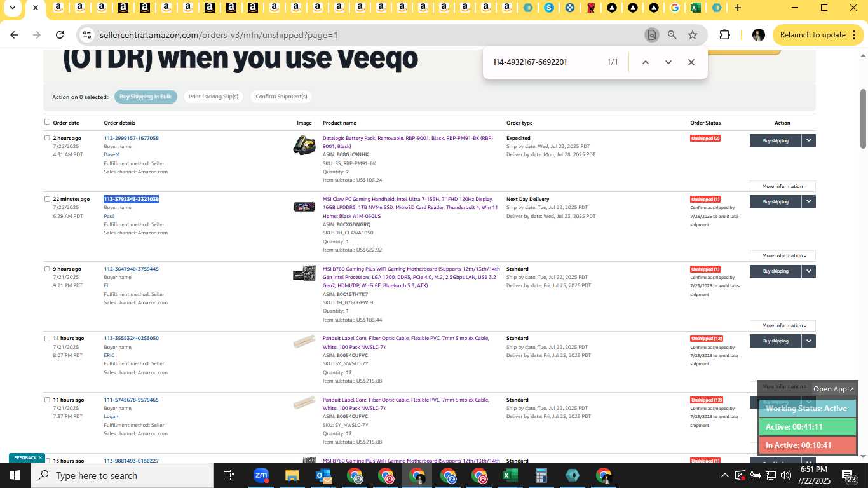Open the zoom magnifier icon in address bar
Image resolution: width=868 pixels, height=488 pixels.
[672, 35]
